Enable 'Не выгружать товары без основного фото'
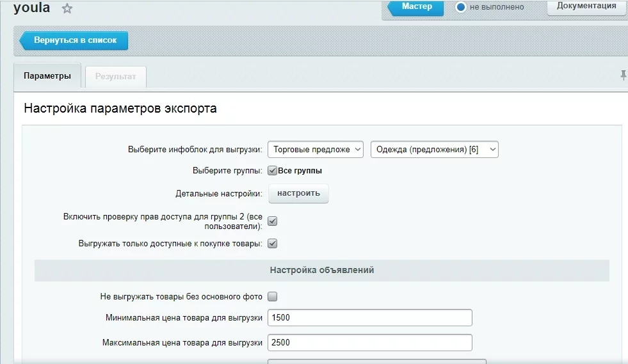Viewport: 628px width, 364px height. pos(272,297)
